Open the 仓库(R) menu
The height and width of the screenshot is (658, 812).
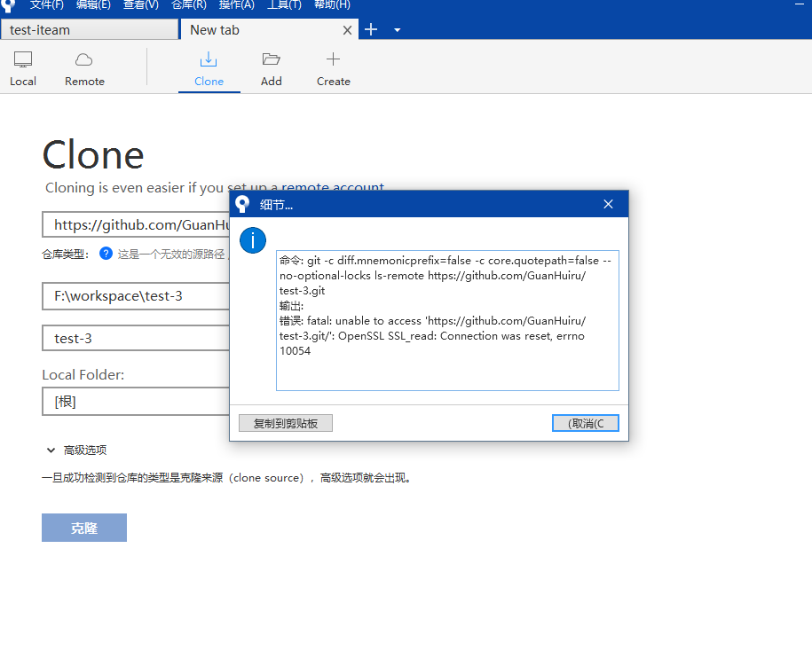[x=188, y=5]
